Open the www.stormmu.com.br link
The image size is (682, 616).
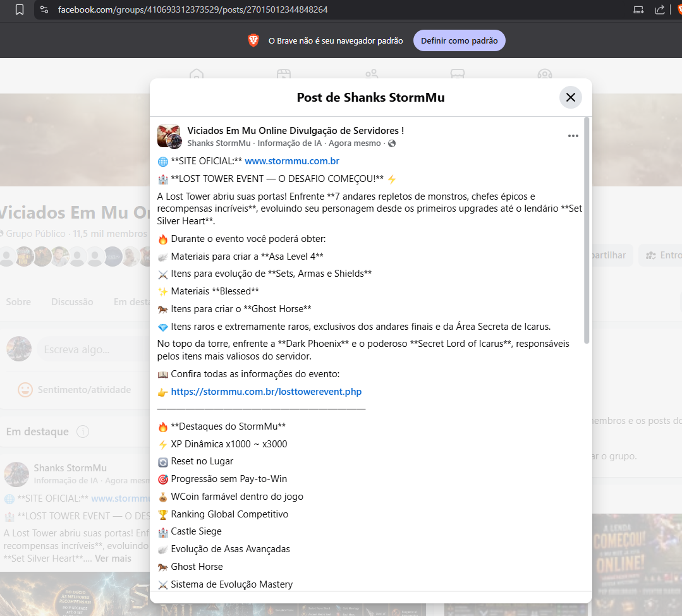[x=292, y=161]
